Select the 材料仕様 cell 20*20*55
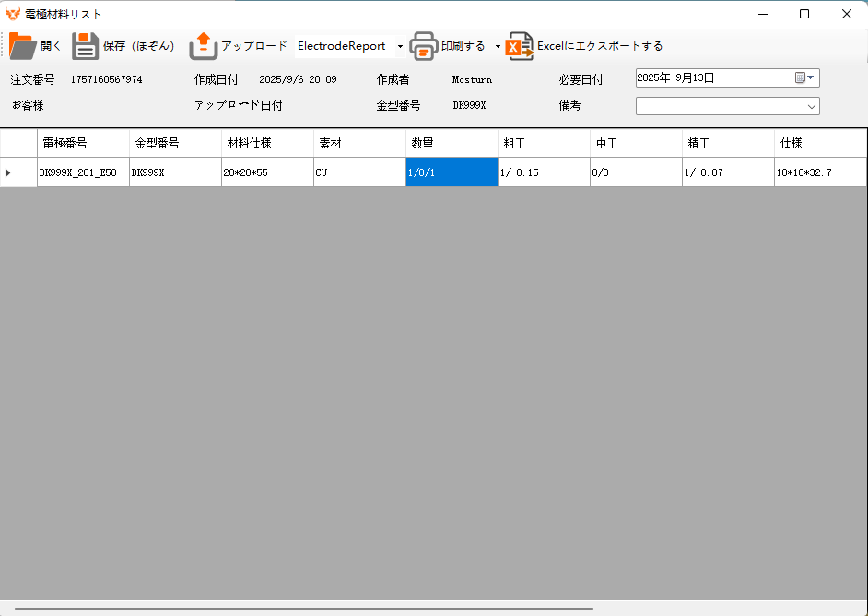The width and height of the screenshot is (868, 616). (x=267, y=172)
